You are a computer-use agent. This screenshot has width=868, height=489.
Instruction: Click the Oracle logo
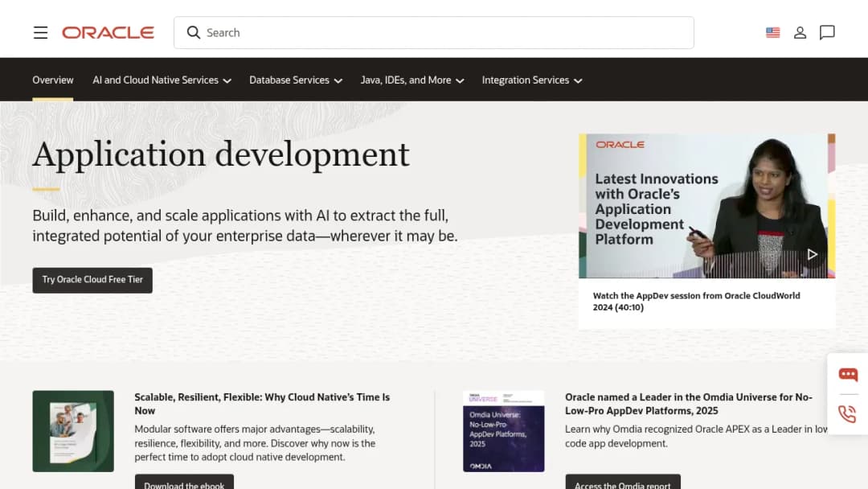(x=108, y=33)
